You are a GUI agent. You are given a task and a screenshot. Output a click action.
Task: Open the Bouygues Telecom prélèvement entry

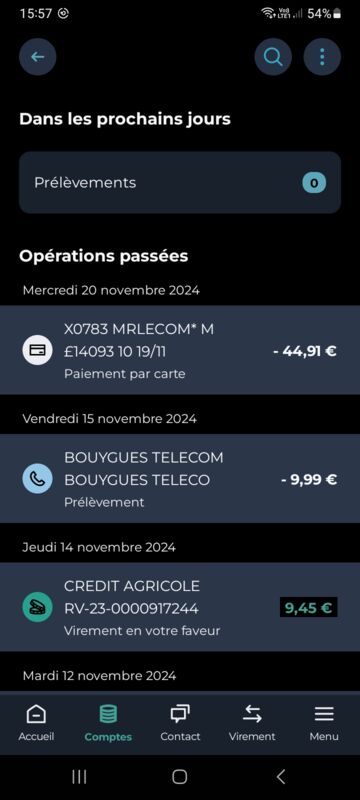180,479
